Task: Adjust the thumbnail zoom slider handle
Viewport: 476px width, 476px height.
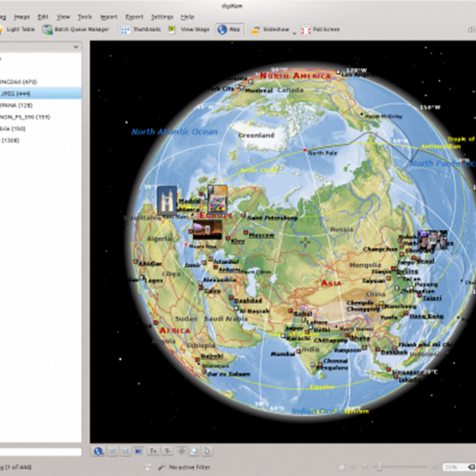Action: pyautogui.click(x=379, y=466)
